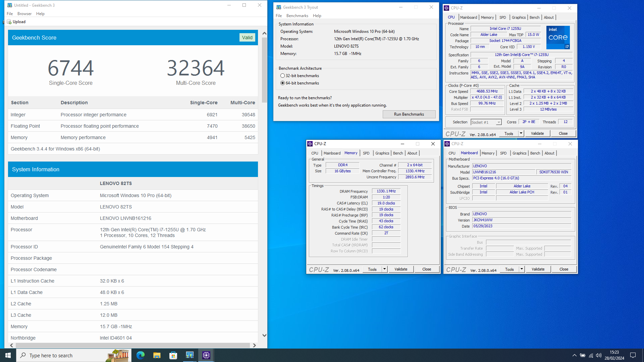
Task: Switch to CPU-Z taskbar icon
Action: tap(206, 355)
